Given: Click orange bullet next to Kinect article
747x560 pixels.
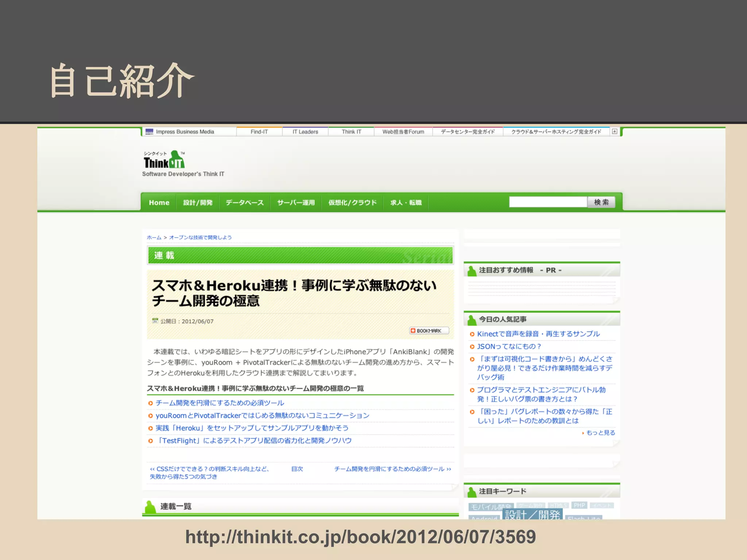Looking at the screenshot, I should (x=472, y=334).
